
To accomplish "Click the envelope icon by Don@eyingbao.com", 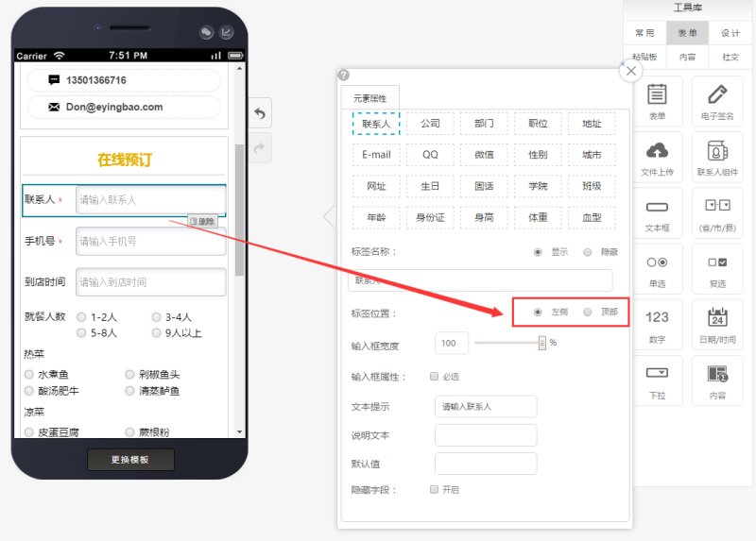I will [x=54, y=107].
